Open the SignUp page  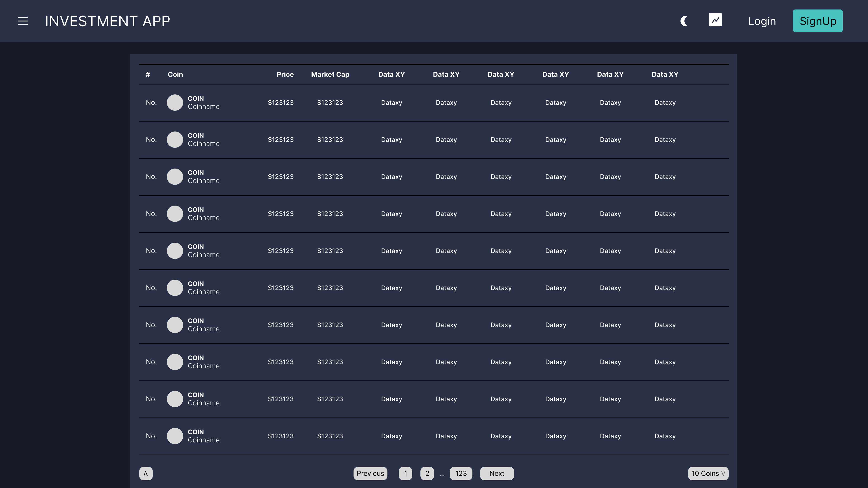pos(818,21)
